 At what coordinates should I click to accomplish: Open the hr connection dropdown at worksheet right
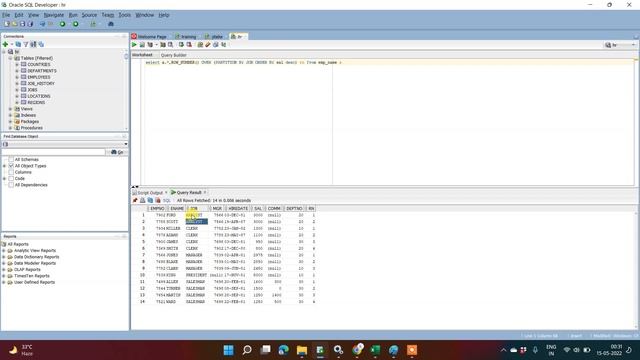[633, 45]
